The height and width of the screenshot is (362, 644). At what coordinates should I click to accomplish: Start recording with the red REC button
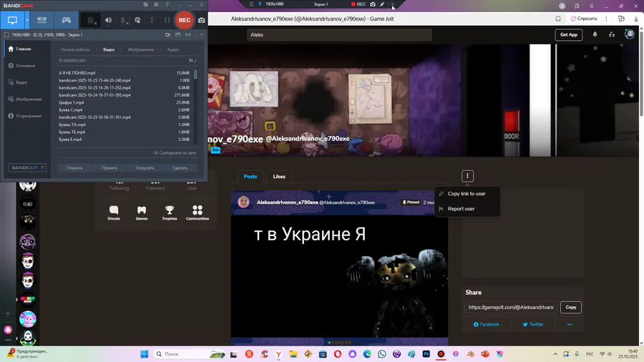(x=185, y=20)
